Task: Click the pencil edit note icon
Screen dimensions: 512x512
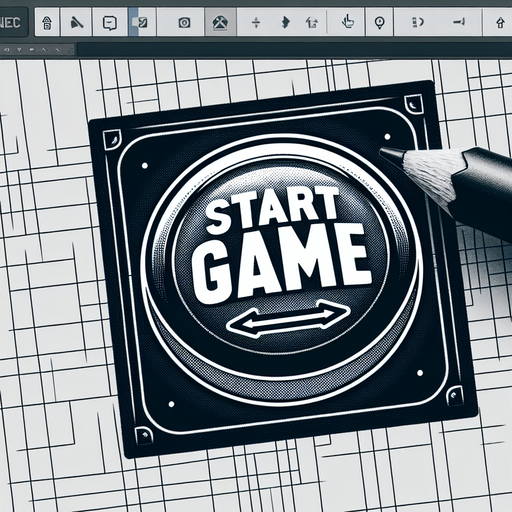Action: [x=142, y=23]
